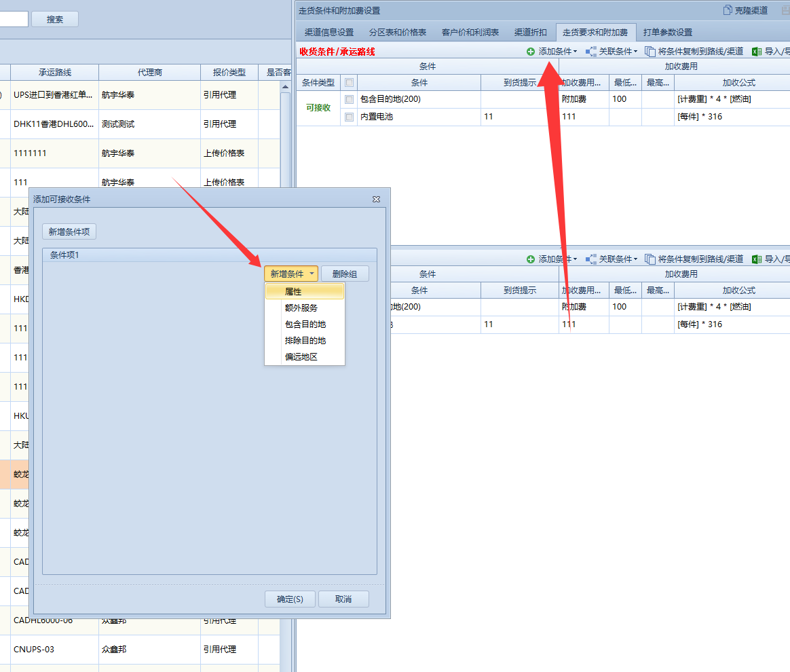This screenshot has width=790, height=672.
Task: Click the search text field beside 搜索
Action: click(x=14, y=19)
